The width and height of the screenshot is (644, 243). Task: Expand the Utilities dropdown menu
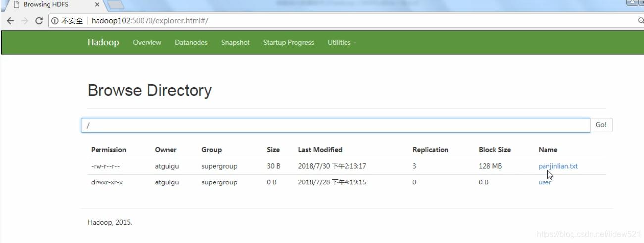[x=342, y=43]
